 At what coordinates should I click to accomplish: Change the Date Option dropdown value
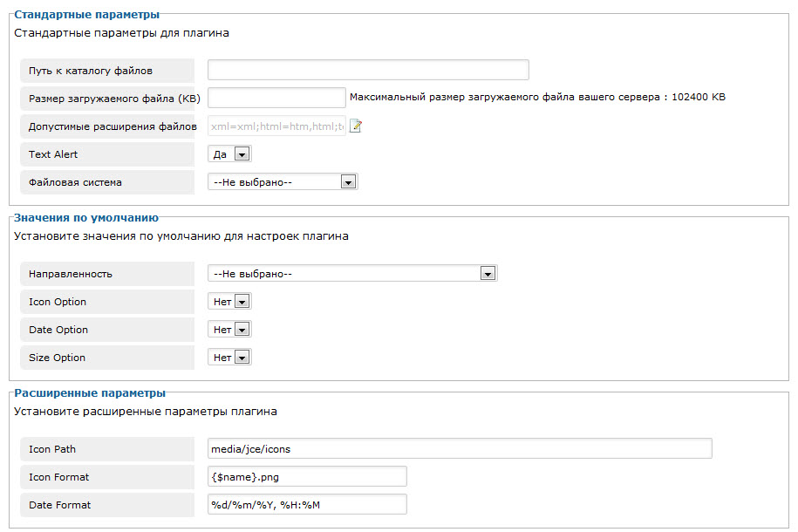pyautogui.click(x=229, y=330)
